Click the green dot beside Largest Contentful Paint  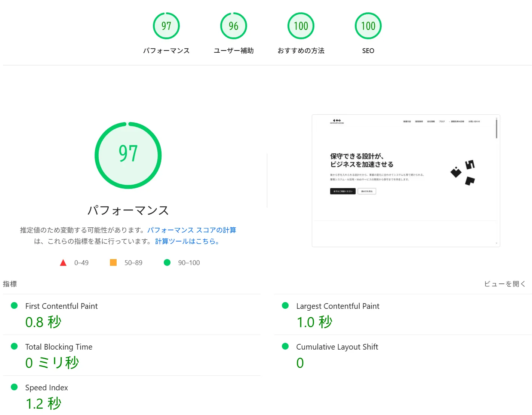[285, 305]
